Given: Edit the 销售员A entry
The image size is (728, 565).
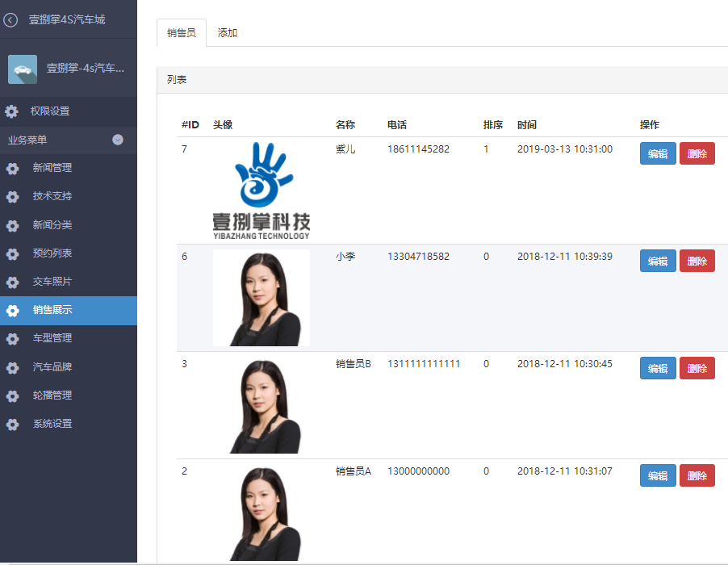Looking at the screenshot, I should coord(658,476).
